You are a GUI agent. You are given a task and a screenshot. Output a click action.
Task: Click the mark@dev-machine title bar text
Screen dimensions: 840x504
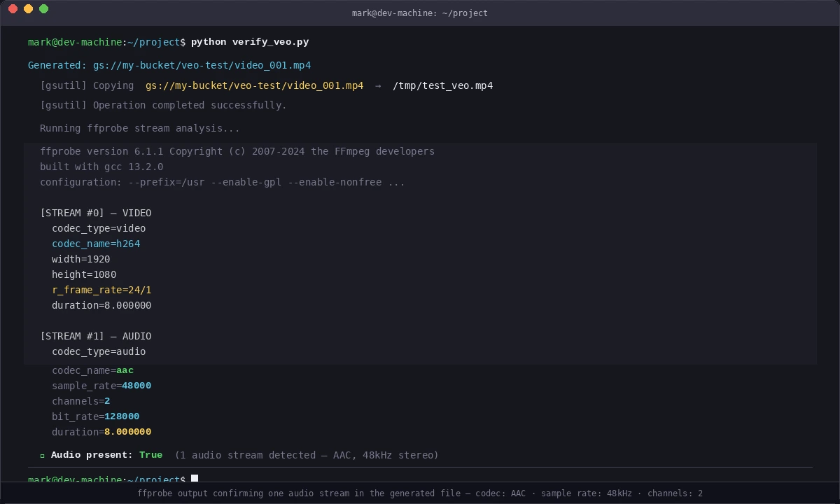420,13
